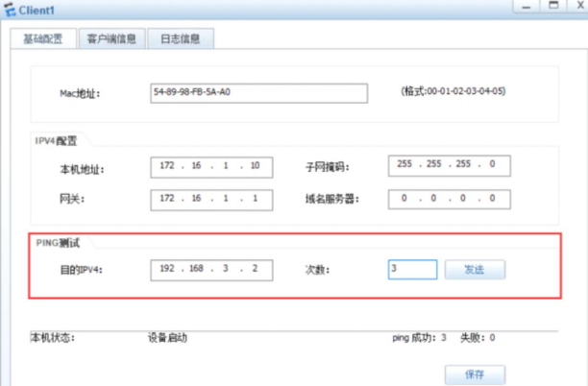
Task: Click the '失败: 0' status text
Action: pyautogui.click(x=478, y=338)
